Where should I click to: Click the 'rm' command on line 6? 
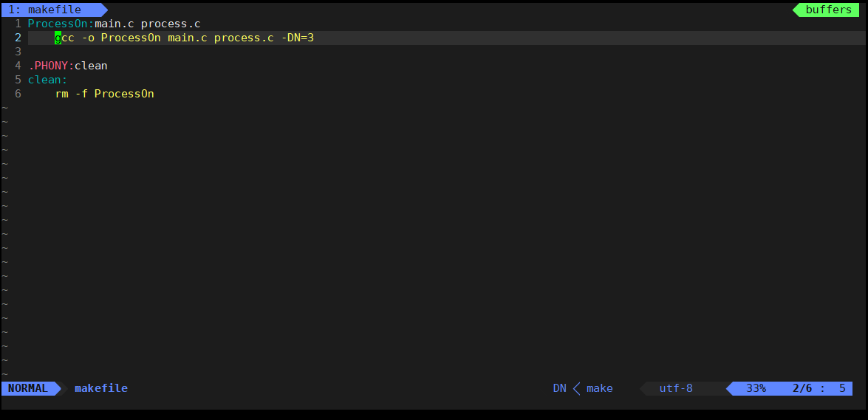tap(61, 94)
